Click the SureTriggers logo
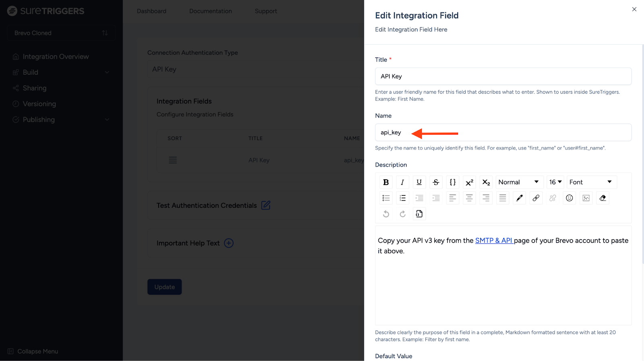 [x=45, y=11]
